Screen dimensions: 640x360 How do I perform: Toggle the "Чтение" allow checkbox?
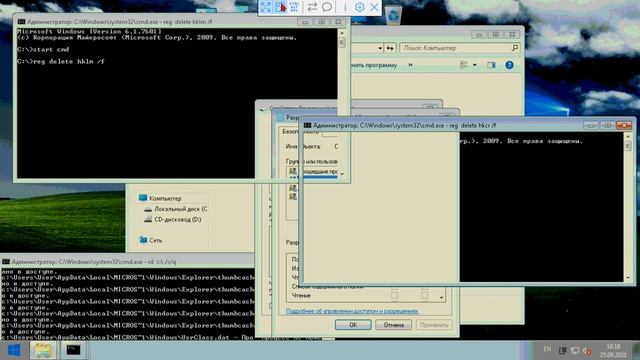pos(394,295)
